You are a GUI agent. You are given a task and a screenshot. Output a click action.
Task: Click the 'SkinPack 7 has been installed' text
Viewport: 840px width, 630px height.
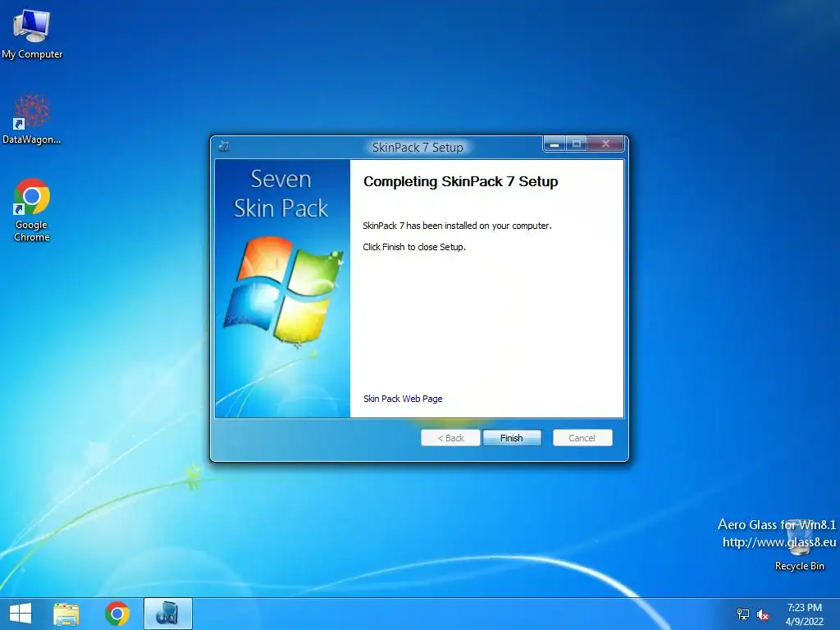(x=457, y=226)
